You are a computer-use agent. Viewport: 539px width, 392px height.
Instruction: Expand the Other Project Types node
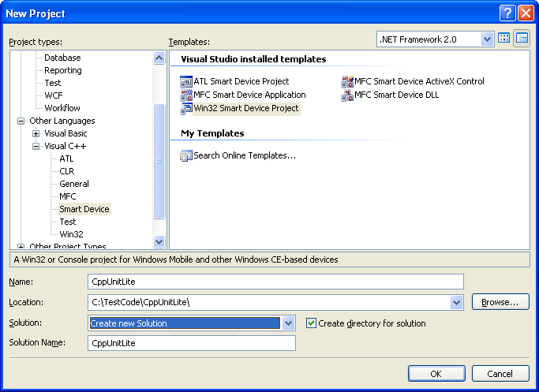pos(21,247)
